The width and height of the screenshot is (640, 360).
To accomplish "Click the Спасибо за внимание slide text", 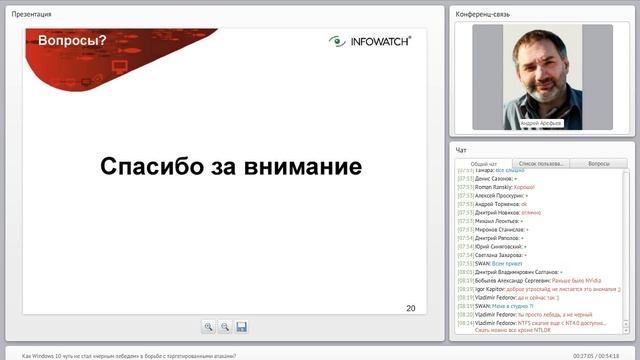I will point(231,167).
